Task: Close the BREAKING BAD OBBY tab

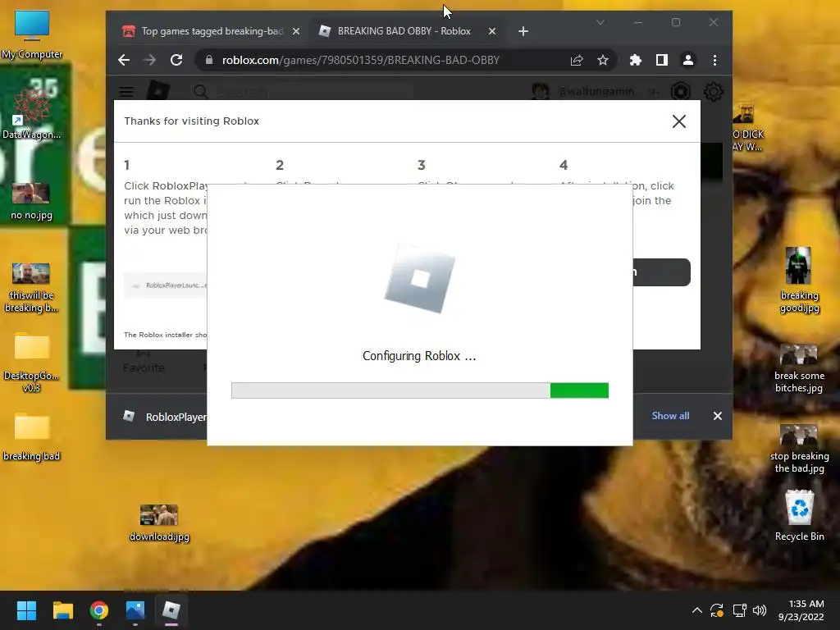Action: click(492, 31)
